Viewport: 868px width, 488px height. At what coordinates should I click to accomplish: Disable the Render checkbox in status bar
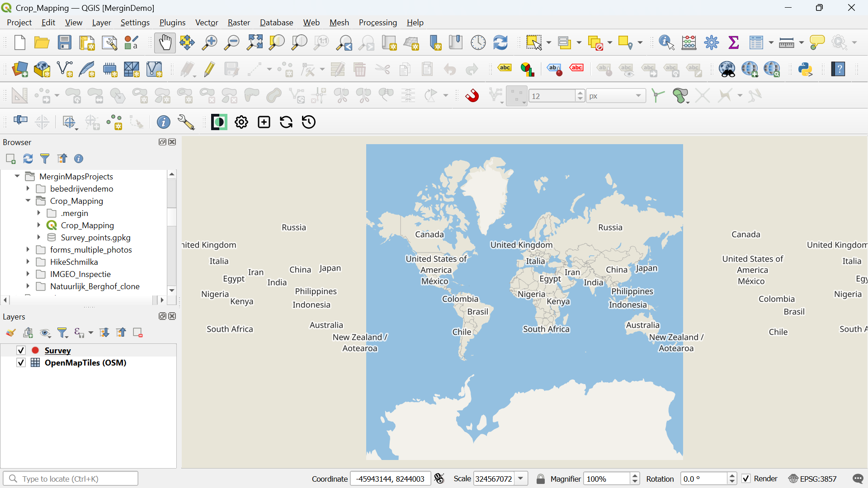point(746,479)
